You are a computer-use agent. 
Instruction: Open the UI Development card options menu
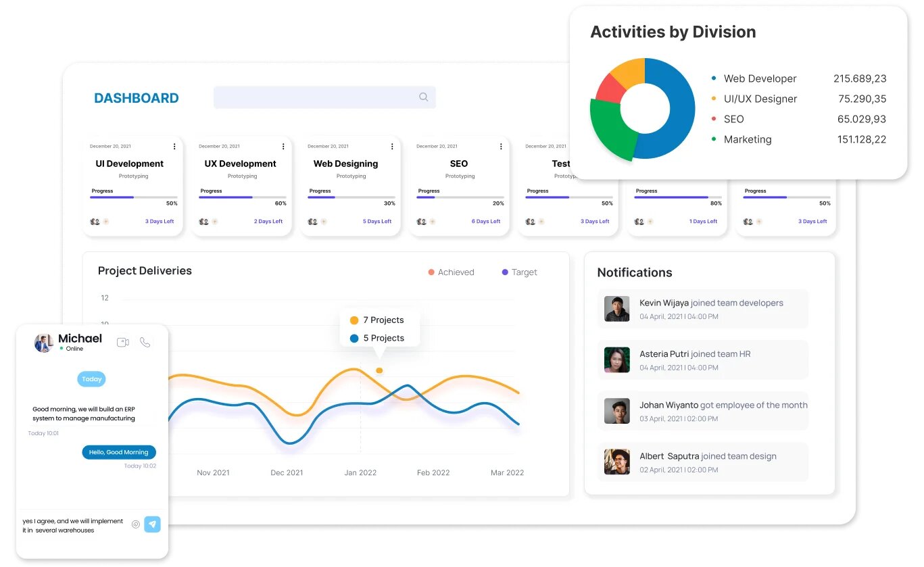[x=174, y=146]
